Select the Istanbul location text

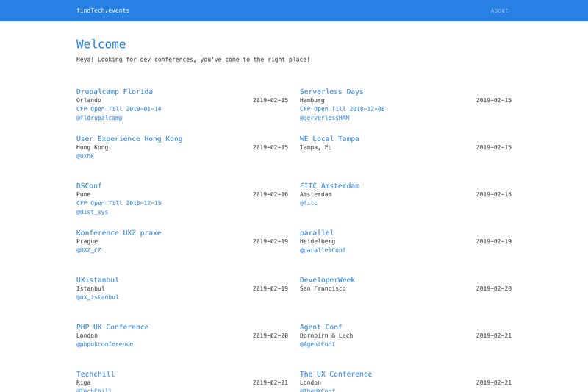[x=90, y=288]
